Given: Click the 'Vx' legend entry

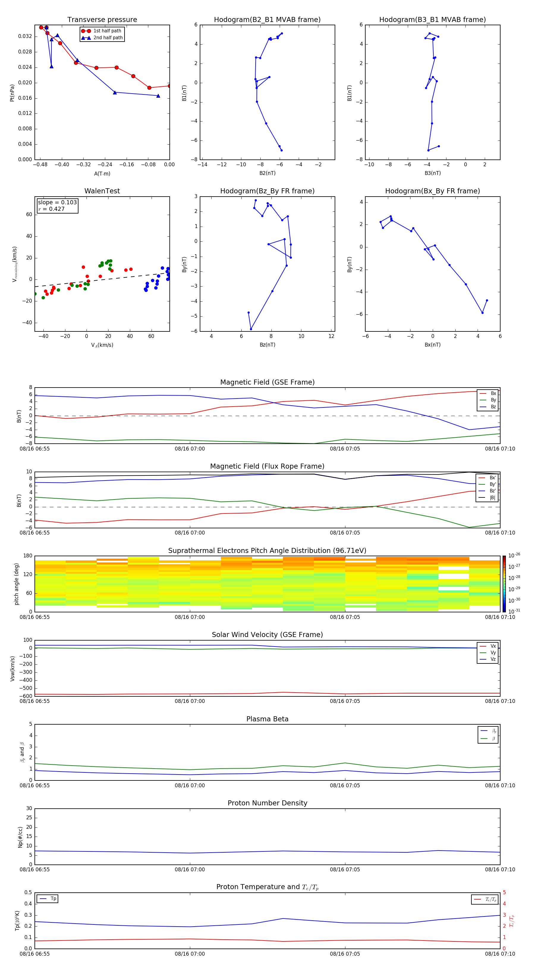Looking at the screenshot, I should click(488, 646).
